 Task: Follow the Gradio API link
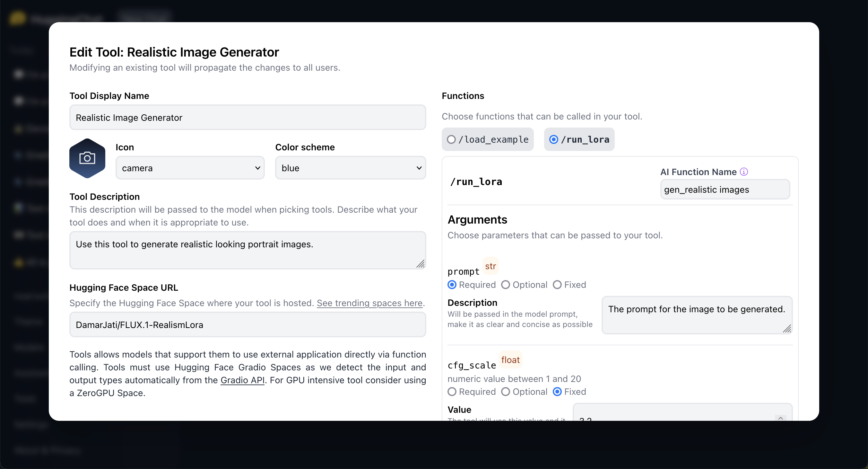[x=242, y=380]
